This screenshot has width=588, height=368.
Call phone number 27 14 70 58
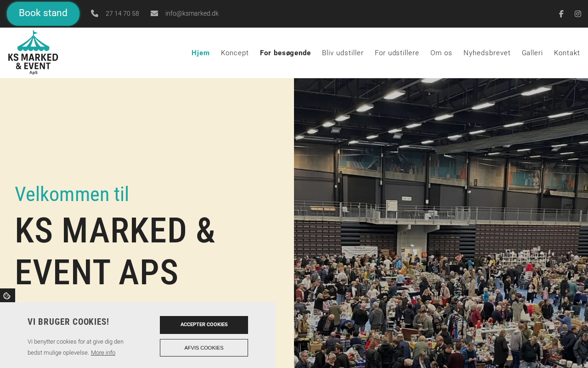122,13
